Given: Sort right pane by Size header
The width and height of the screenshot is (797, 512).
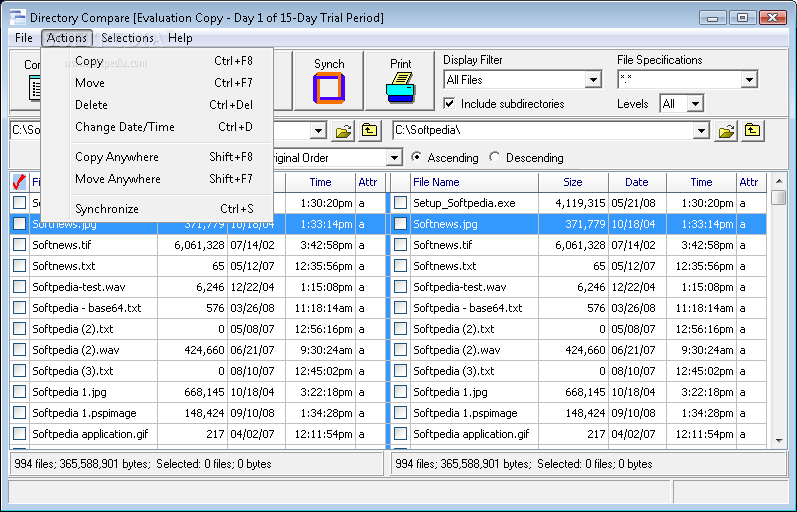Looking at the screenshot, I should tap(573, 182).
